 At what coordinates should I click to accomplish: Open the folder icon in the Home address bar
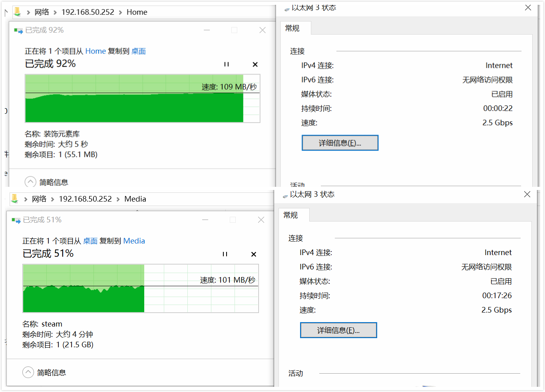click(17, 12)
